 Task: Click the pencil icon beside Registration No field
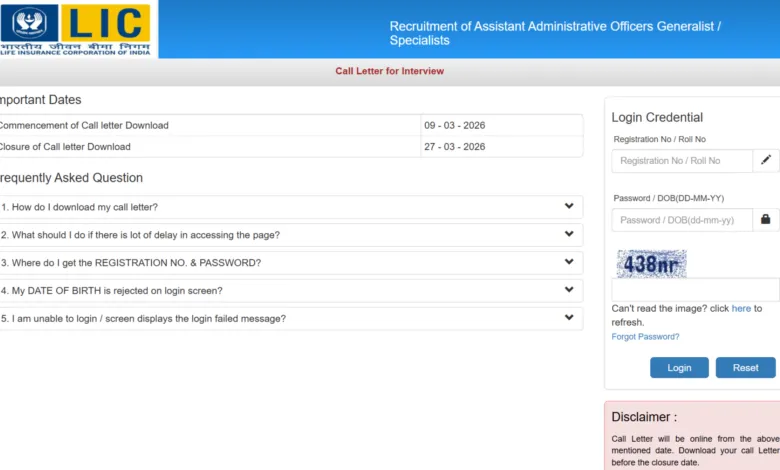pyautogui.click(x=766, y=160)
